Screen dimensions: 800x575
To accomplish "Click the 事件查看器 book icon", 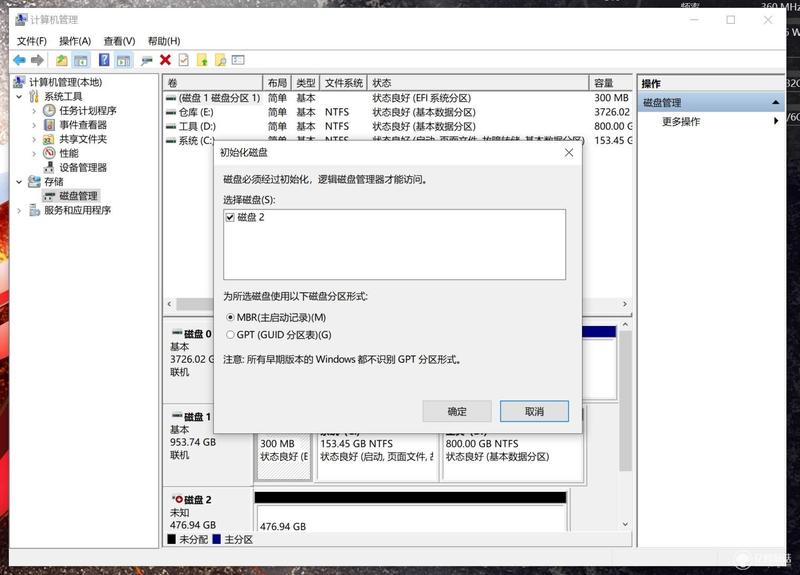I will click(x=49, y=124).
